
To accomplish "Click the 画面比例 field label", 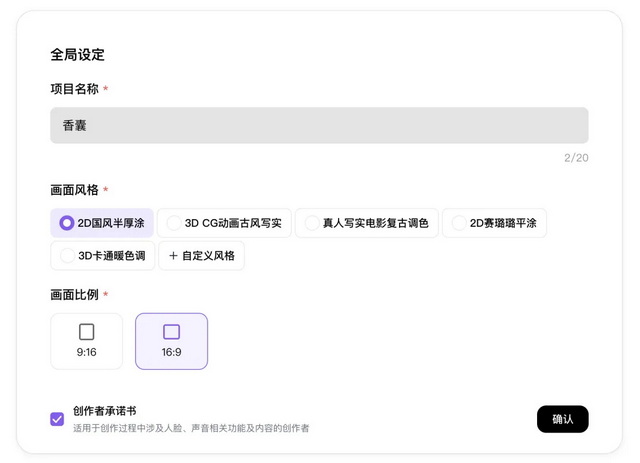I will [74, 295].
